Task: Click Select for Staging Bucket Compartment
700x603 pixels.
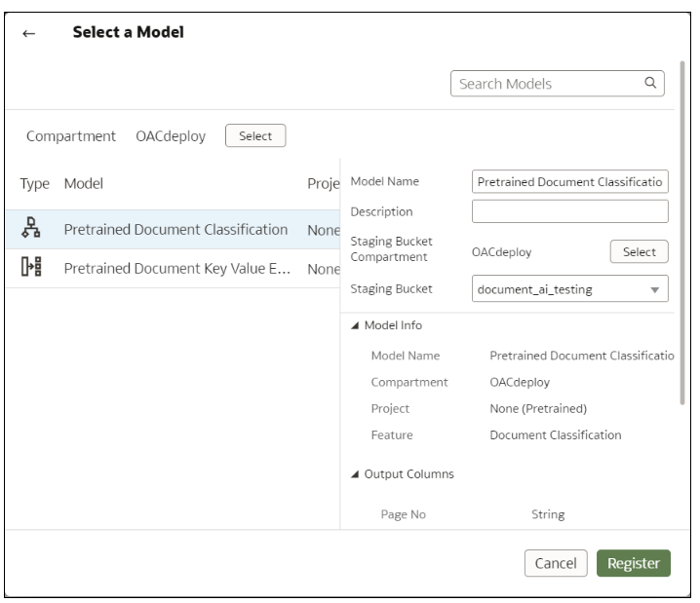Action: (x=639, y=252)
